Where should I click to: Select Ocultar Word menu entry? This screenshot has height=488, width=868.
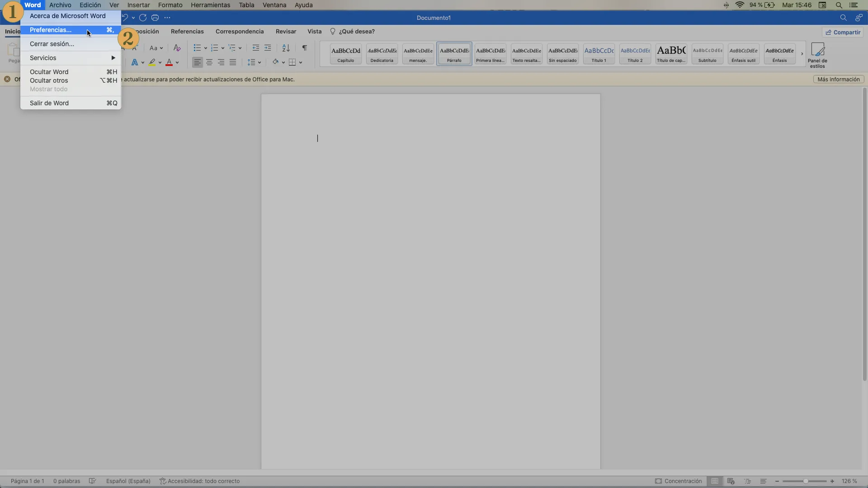pos(71,72)
